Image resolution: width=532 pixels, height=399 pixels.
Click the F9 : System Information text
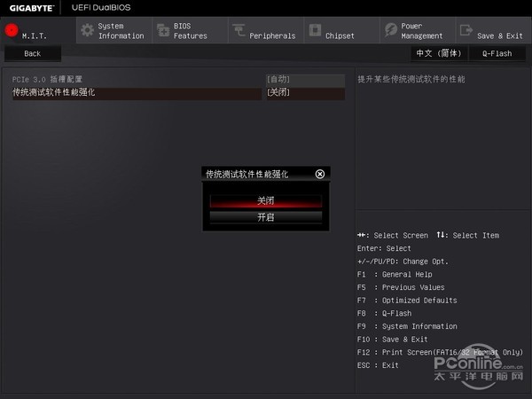coord(407,326)
